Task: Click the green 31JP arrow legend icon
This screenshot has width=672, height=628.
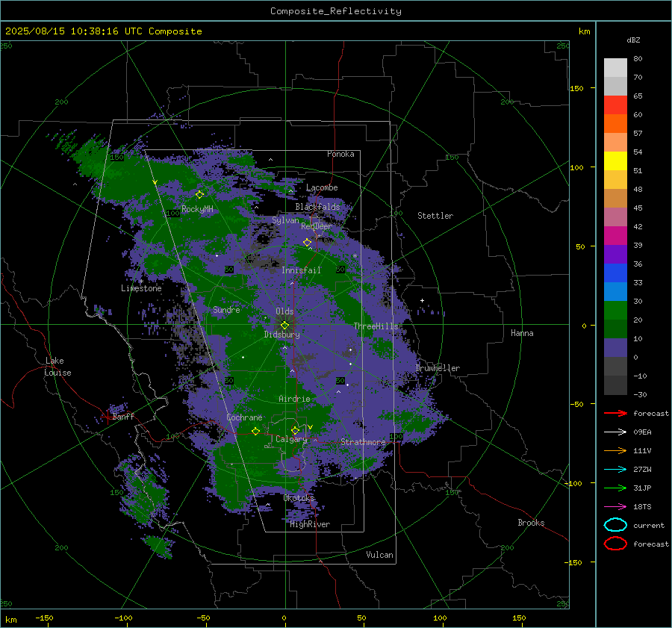Action: tap(615, 488)
